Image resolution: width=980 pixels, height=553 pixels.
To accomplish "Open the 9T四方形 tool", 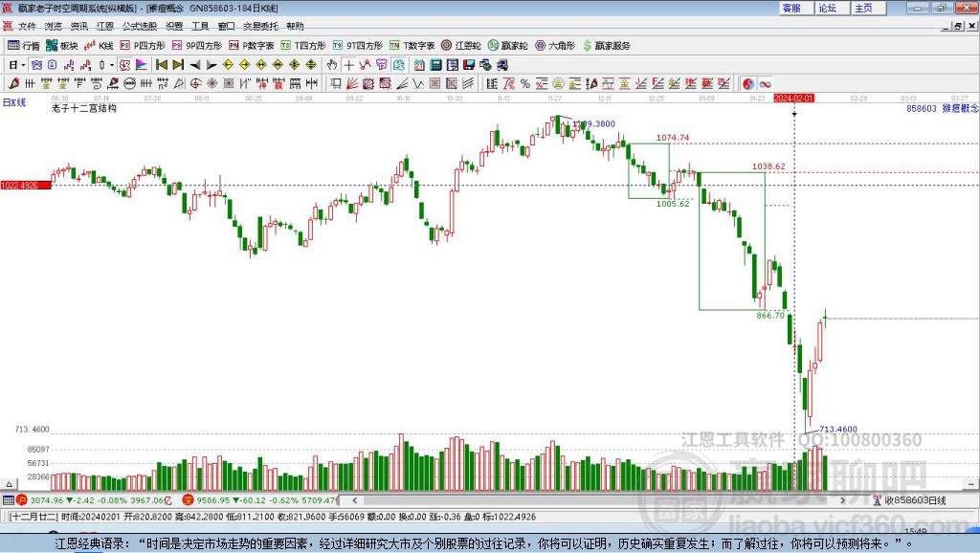I will pos(358,46).
